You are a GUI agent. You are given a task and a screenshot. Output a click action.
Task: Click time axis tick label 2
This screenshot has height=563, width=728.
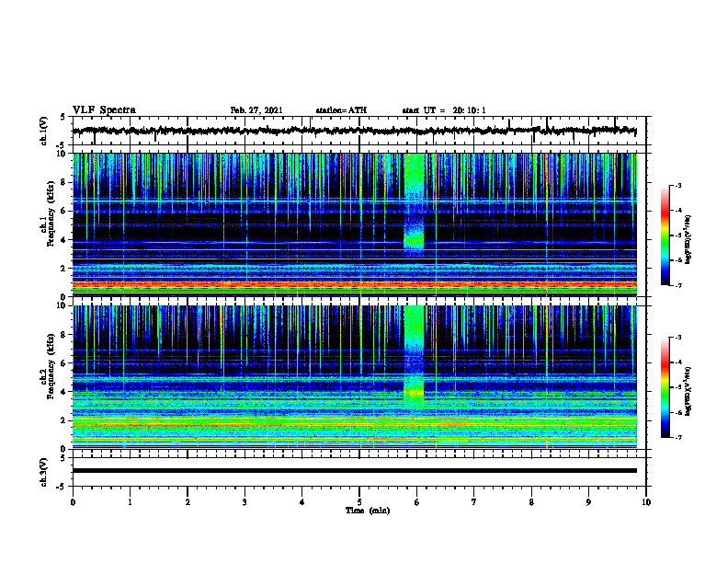pyautogui.click(x=188, y=502)
